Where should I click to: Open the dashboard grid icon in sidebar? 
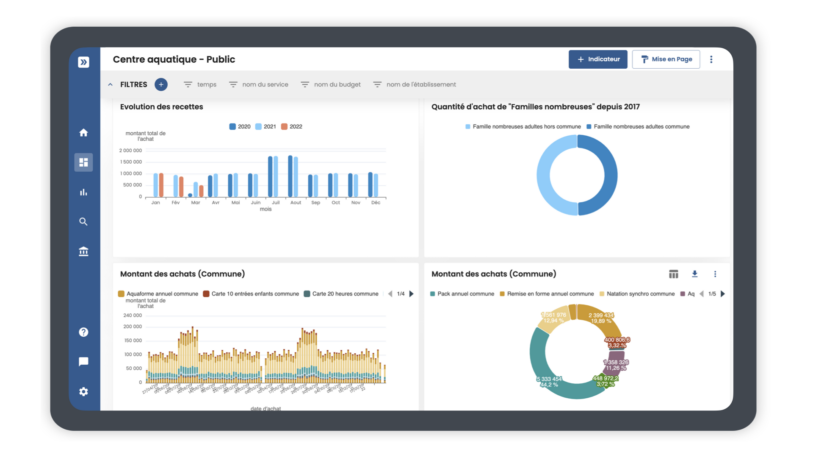pos(83,162)
